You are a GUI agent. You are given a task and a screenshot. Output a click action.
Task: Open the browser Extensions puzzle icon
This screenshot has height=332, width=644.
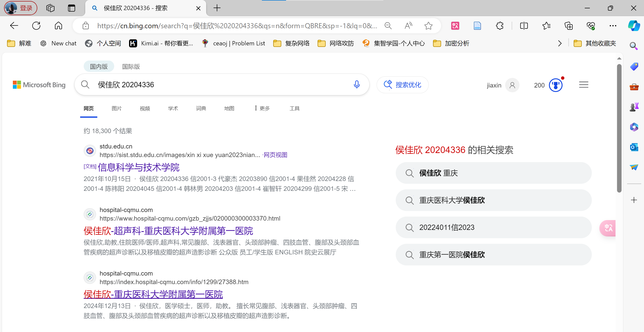(x=500, y=26)
